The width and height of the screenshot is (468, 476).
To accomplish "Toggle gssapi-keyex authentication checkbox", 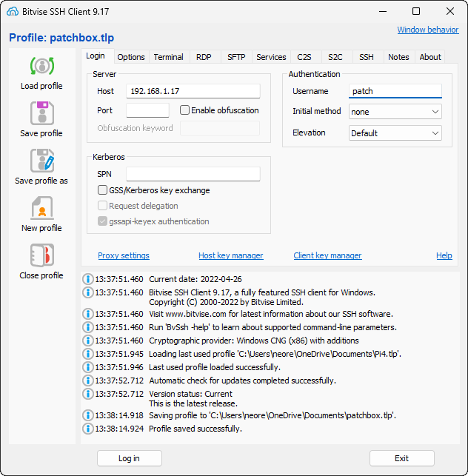I will (x=102, y=221).
